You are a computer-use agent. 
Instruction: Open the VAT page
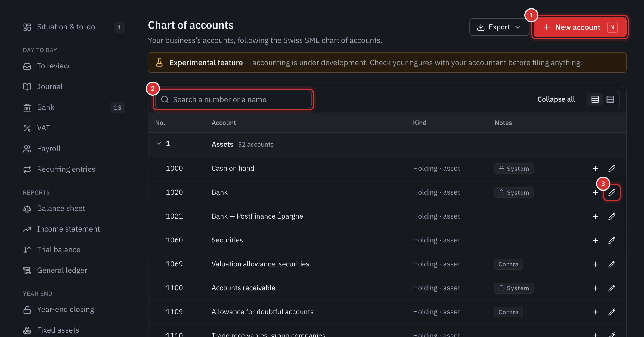click(73, 128)
